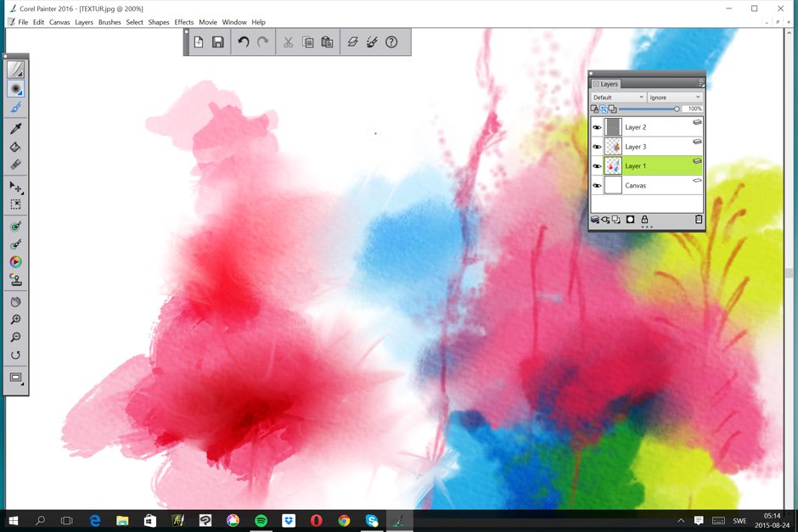The width and height of the screenshot is (798, 532).
Task: Select the Dropper tool
Action: pos(15,128)
